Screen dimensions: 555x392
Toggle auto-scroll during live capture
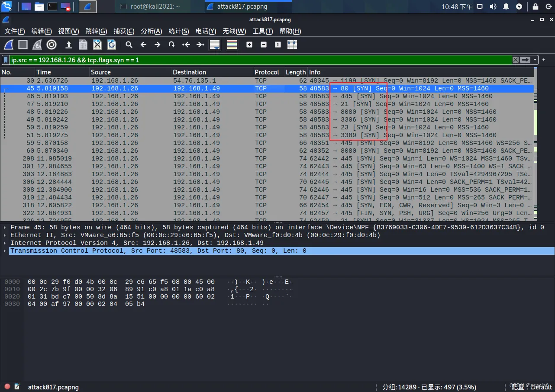[x=215, y=45]
